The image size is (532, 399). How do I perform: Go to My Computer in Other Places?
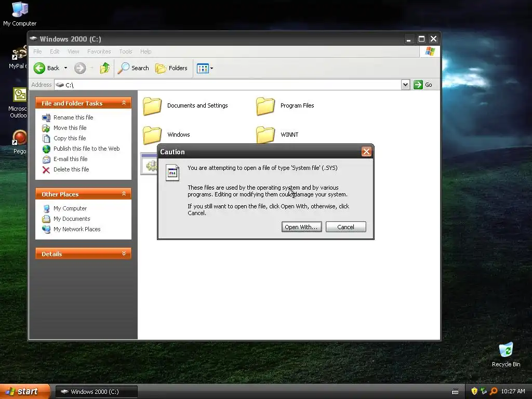pyautogui.click(x=70, y=208)
